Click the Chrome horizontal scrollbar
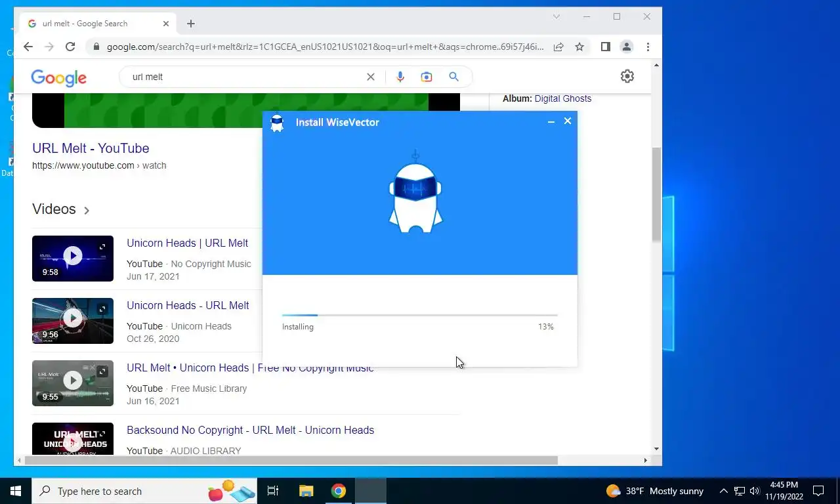 tap(291, 461)
